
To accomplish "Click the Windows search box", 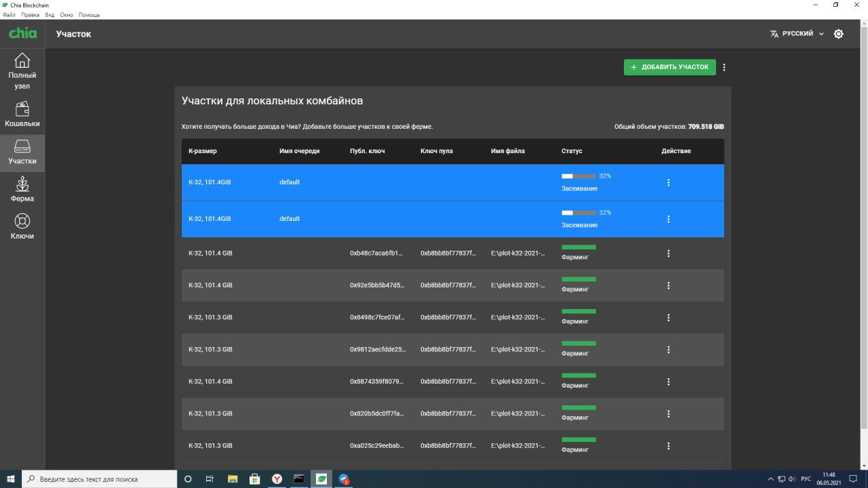I will [100, 479].
